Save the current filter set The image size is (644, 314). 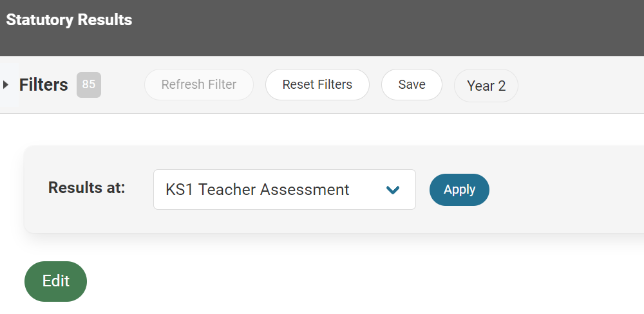[x=412, y=85]
